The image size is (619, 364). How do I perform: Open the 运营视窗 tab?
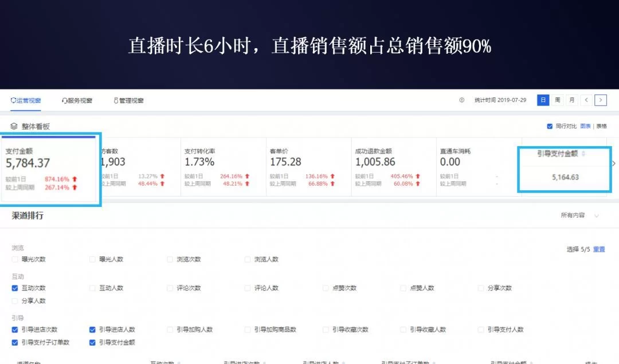tap(26, 100)
